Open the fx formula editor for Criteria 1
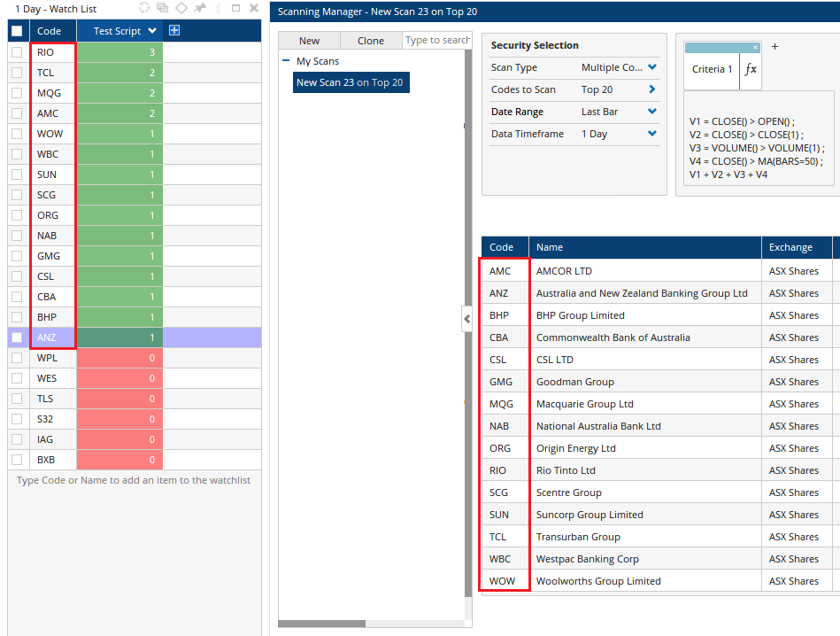 751,69
